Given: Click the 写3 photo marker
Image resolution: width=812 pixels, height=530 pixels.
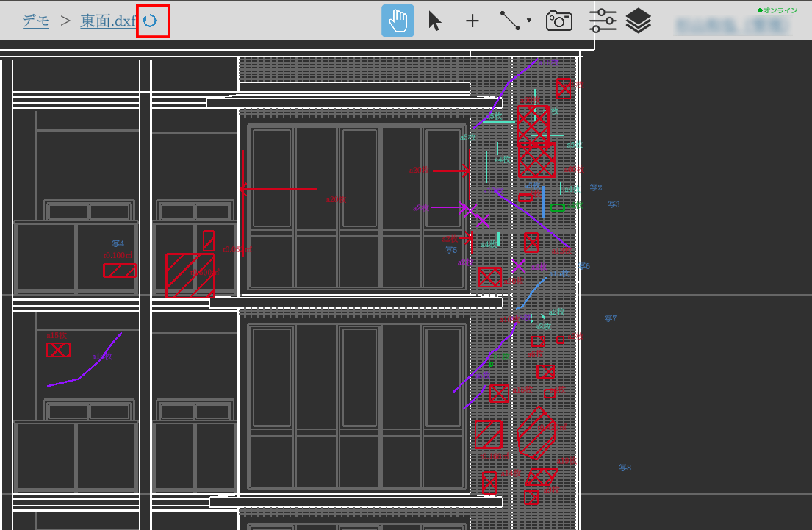Looking at the screenshot, I should click(x=614, y=204).
